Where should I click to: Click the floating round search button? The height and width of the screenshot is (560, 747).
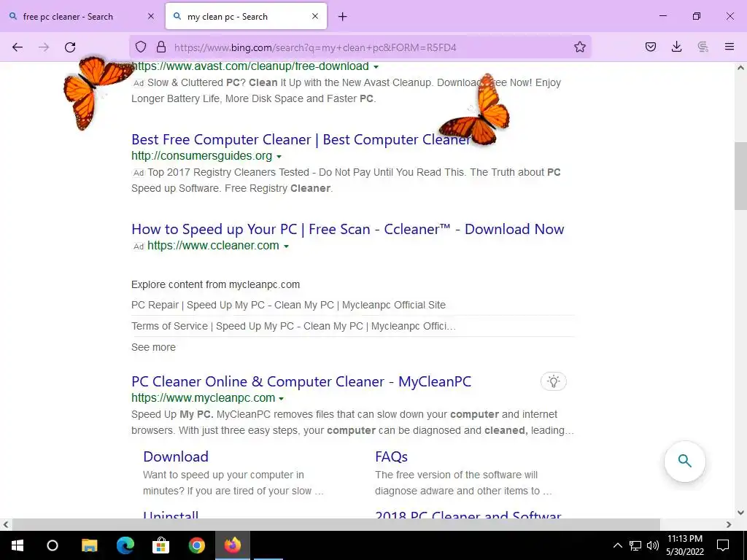tap(684, 461)
